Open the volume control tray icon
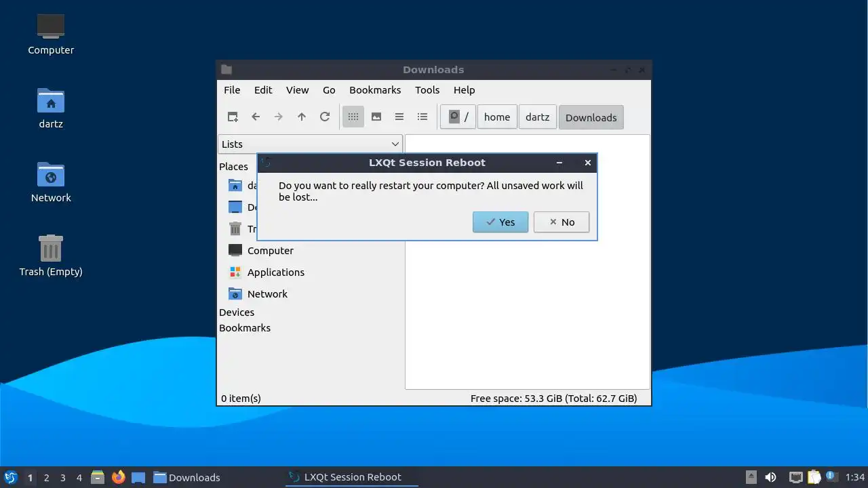The width and height of the screenshot is (868, 488). 770,477
